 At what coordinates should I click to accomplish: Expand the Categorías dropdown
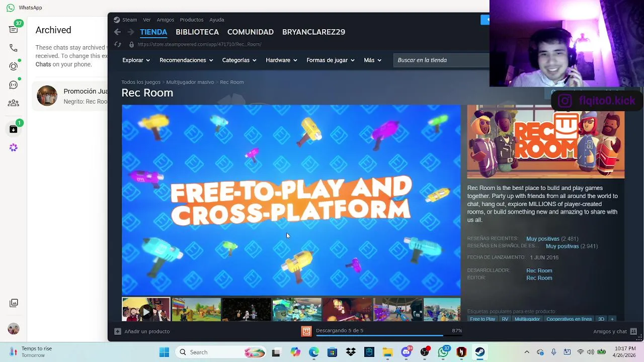(x=239, y=60)
